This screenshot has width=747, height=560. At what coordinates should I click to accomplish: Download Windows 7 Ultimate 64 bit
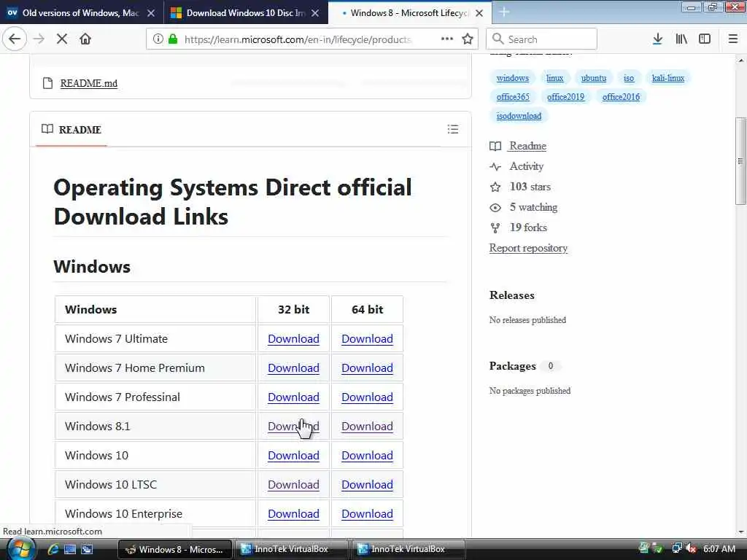point(368,338)
